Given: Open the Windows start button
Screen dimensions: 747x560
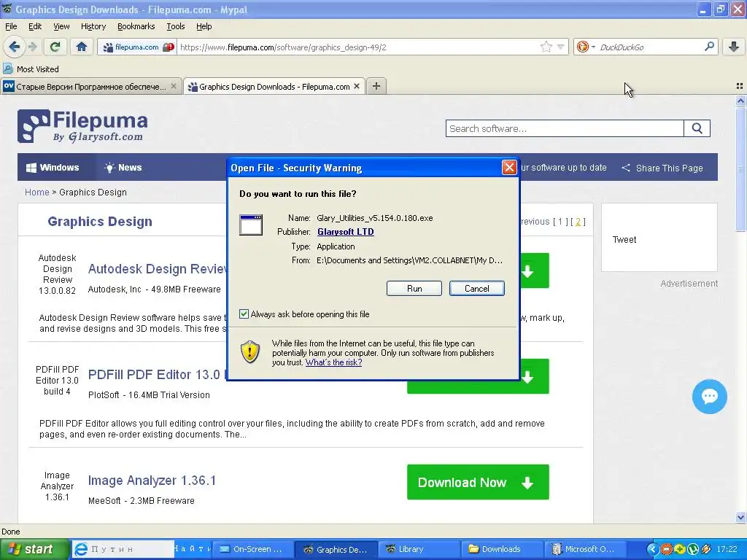Looking at the screenshot, I should point(34,549).
